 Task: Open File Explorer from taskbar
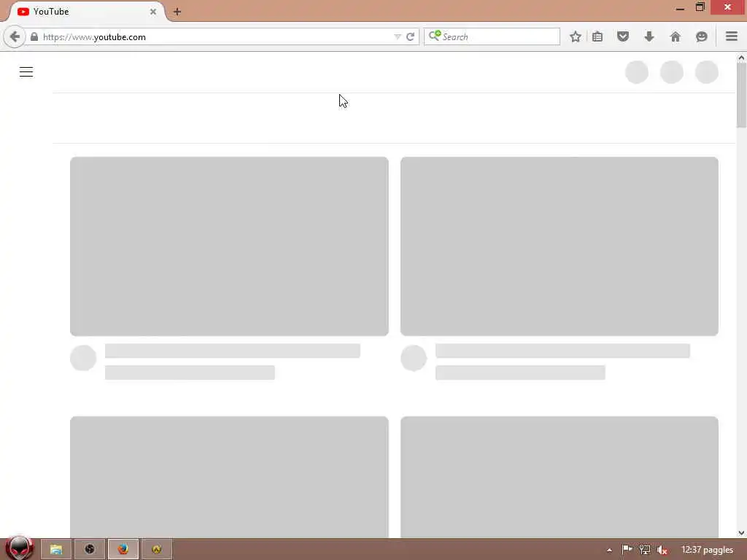[x=56, y=549]
